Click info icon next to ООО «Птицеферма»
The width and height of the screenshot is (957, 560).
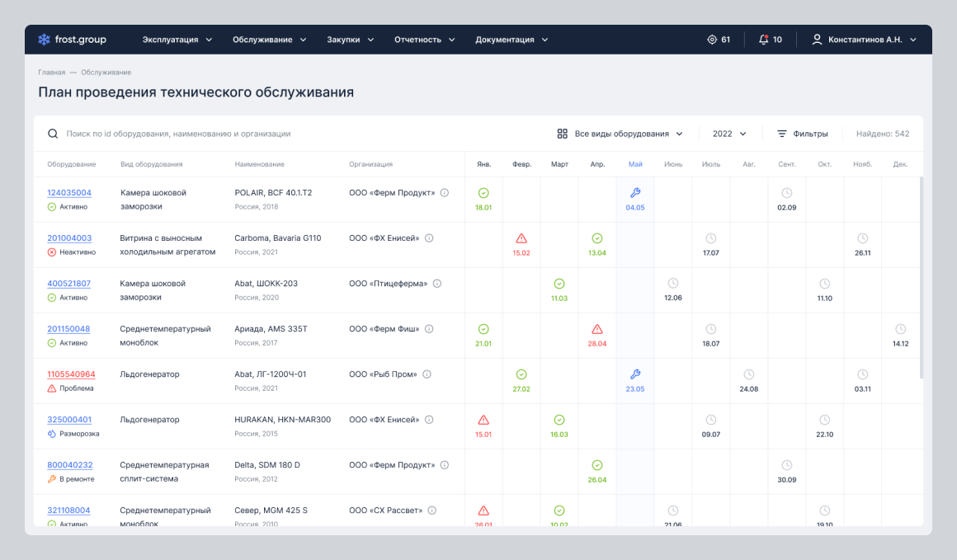[x=437, y=284]
